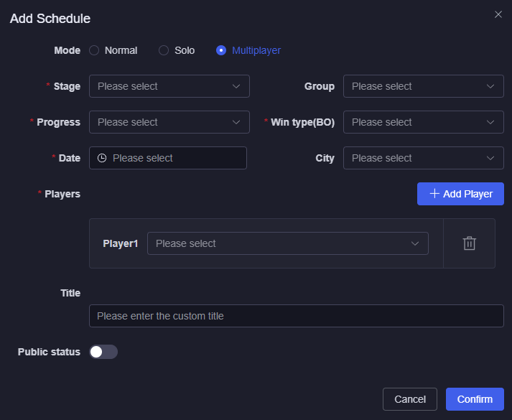This screenshot has width=512, height=420.
Task: Click the clock icon in Date field
Action: 102,158
